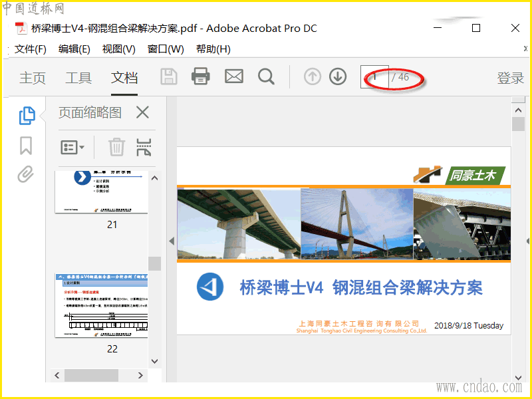The height and width of the screenshot is (399, 532).
Task: Click the 页面缩略图 panel title
Action: click(x=90, y=112)
